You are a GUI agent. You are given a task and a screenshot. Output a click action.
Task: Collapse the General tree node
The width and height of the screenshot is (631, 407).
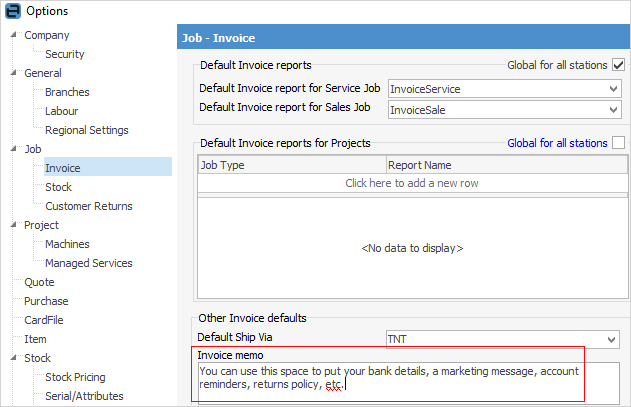13,74
